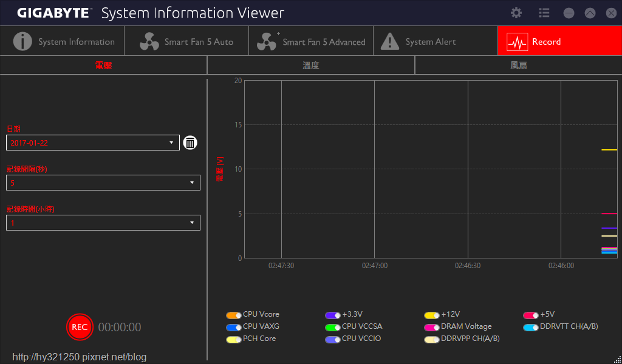Click the round up-arrow title bar button
The height and width of the screenshot is (364, 622).
click(x=590, y=13)
